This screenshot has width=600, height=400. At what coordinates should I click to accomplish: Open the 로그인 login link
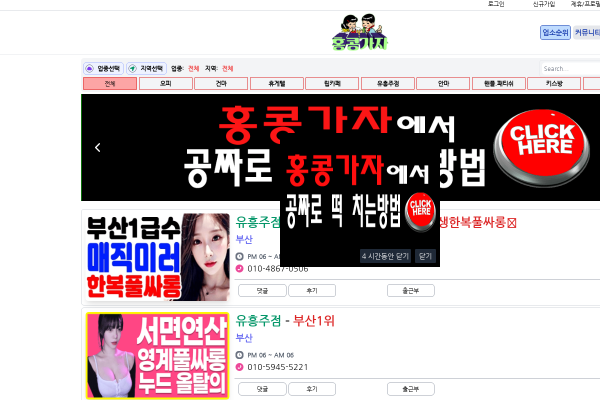pos(496,4)
